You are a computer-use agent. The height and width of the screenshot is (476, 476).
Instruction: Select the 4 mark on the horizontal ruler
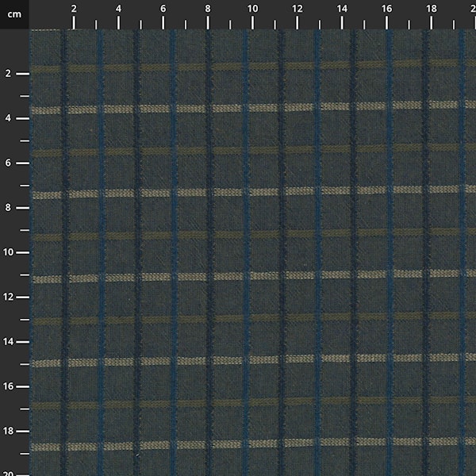click(118, 9)
